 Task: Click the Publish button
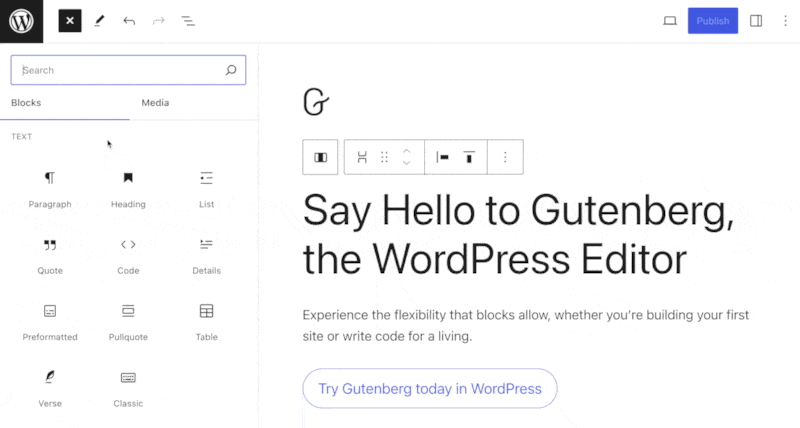712,21
